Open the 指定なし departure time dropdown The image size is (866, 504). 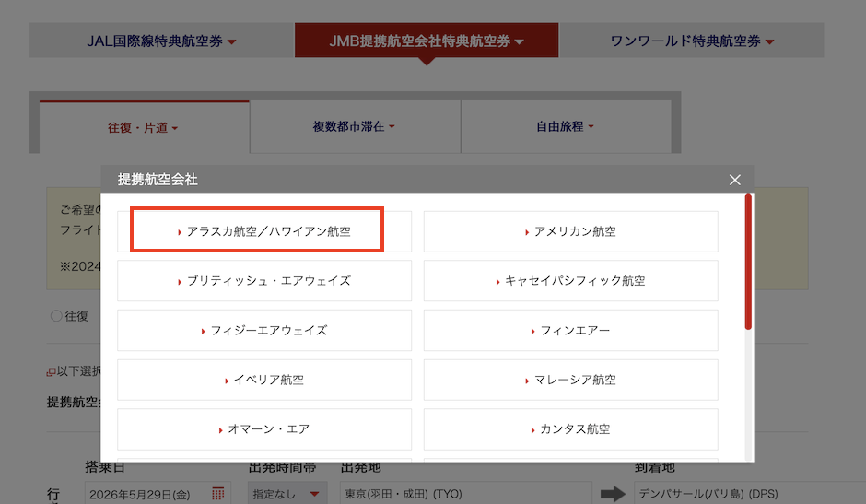(287, 494)
